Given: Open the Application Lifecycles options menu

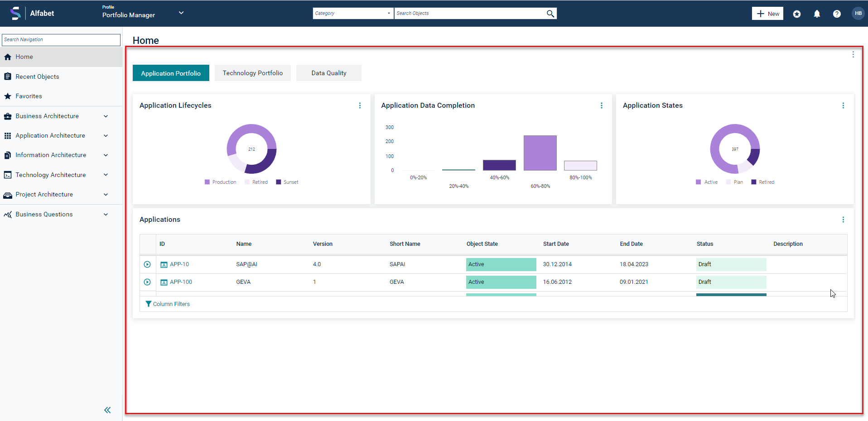Looking at the screenshot, I should 360,105.
